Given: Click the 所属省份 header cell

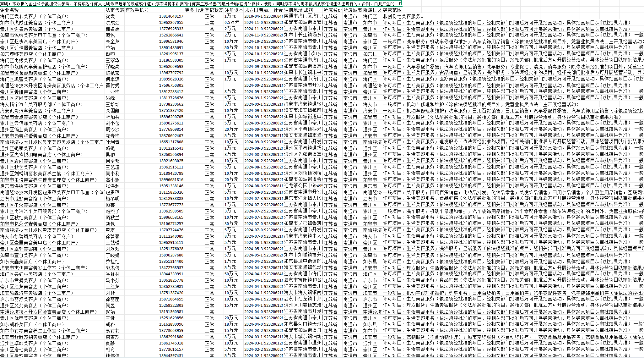Looking at the screenshot, I should (332, 10).
